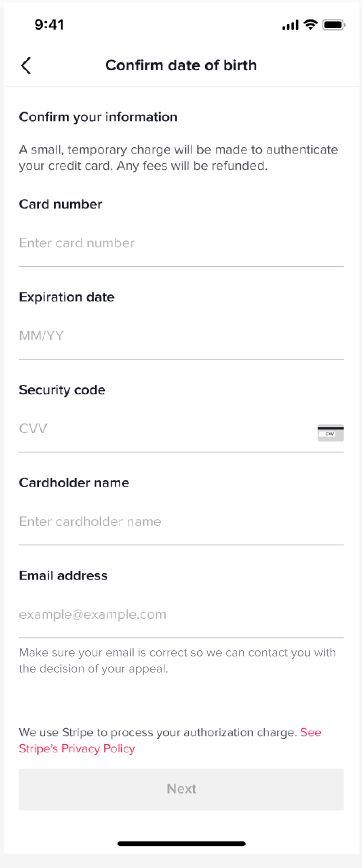Click the Expiration date label
The width and height of the screenshot is (362, 868).
point(67,297)
